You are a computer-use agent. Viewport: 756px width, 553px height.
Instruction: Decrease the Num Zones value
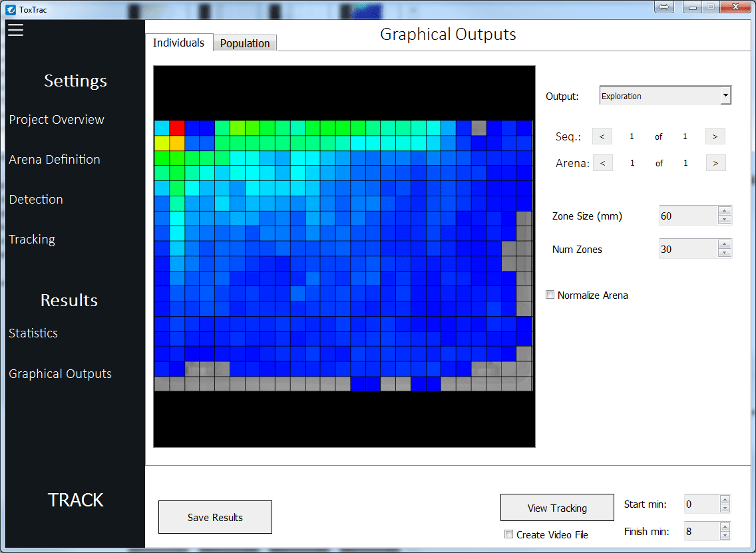(x=724, y=252)
